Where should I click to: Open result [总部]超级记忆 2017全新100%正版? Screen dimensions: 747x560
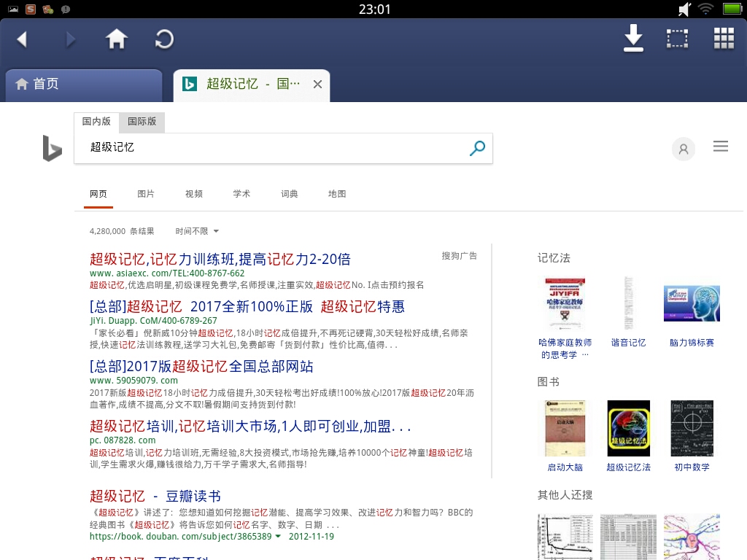click(x=247, y=306)
